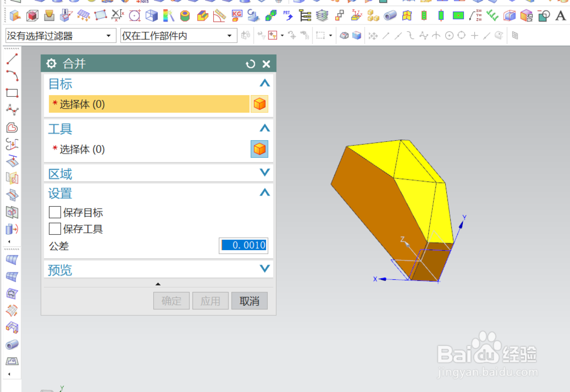Click the ruler angle measure icon
The image size is (570, 392).
coord(219,15)
